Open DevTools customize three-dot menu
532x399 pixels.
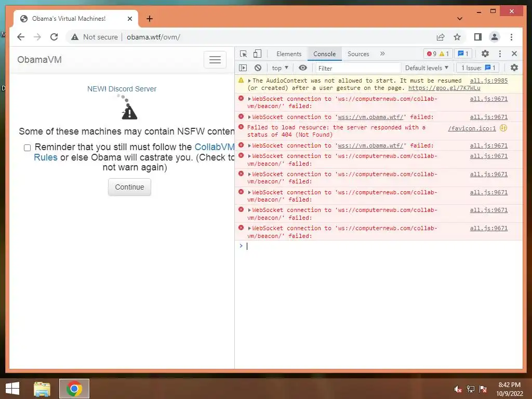tap(500, 54)
